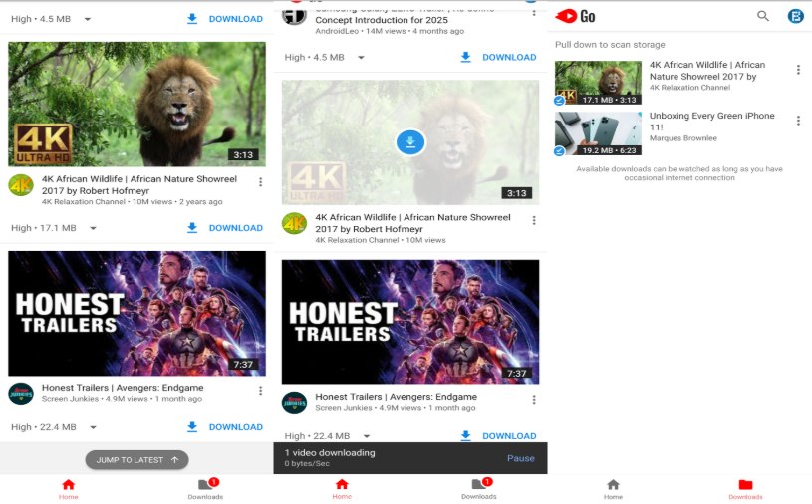This screenshot has width=812, height=504.
Task: Switch to the greyed-out Home tab
Action: pos(613,488)
